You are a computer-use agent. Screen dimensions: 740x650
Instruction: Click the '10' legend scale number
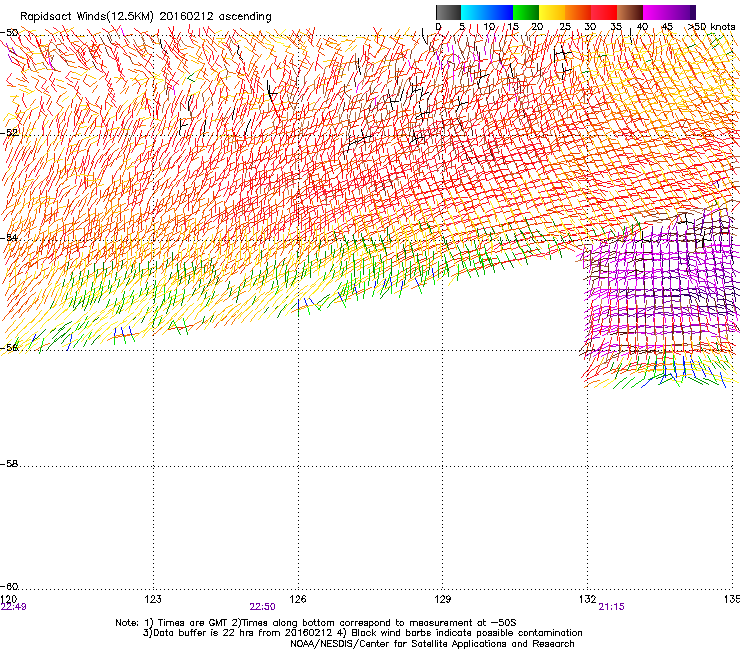tap(489, 27)
